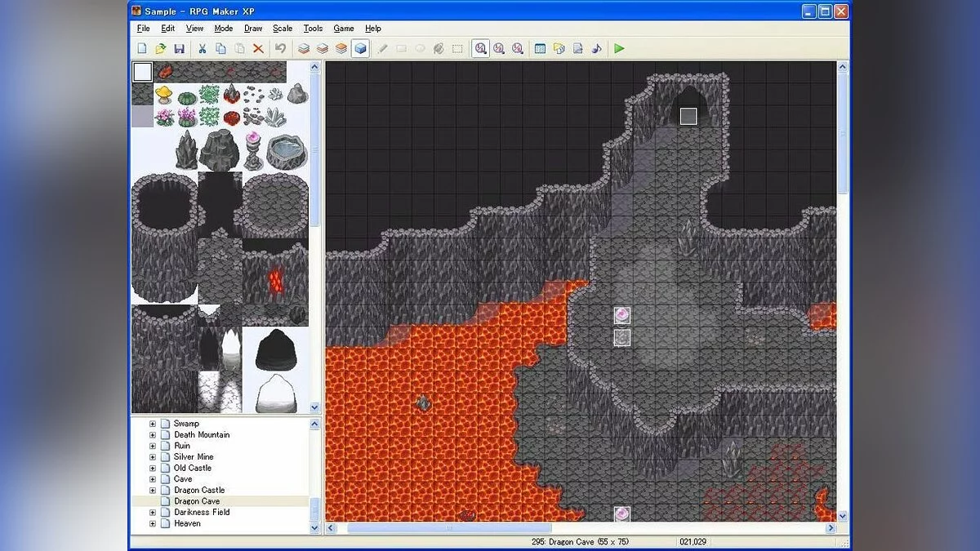Pick the yellow mushroom tile in the tileset
Image resolution: width=980 pixels, height=551 pixels.
coord(164,94)
